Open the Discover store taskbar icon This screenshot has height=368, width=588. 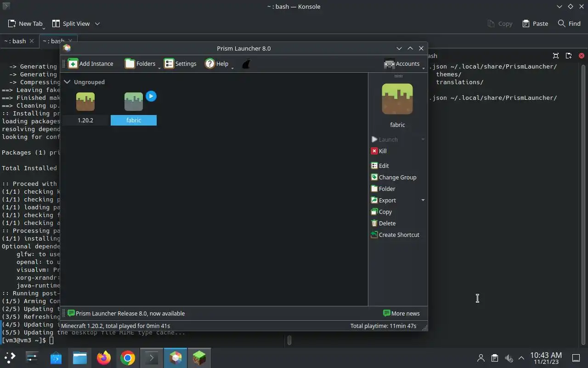coord(56,357)
